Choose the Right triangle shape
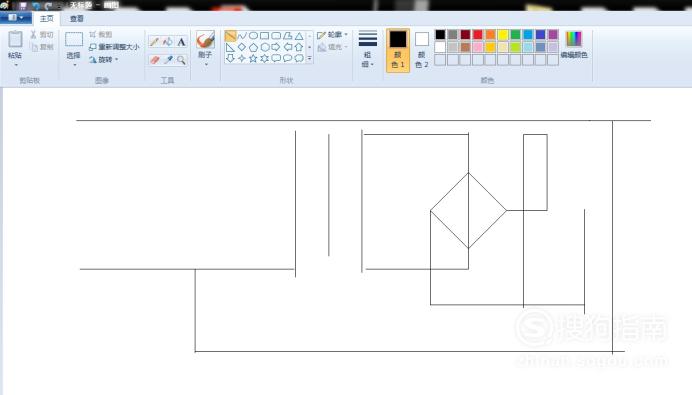 pos(230,47)
